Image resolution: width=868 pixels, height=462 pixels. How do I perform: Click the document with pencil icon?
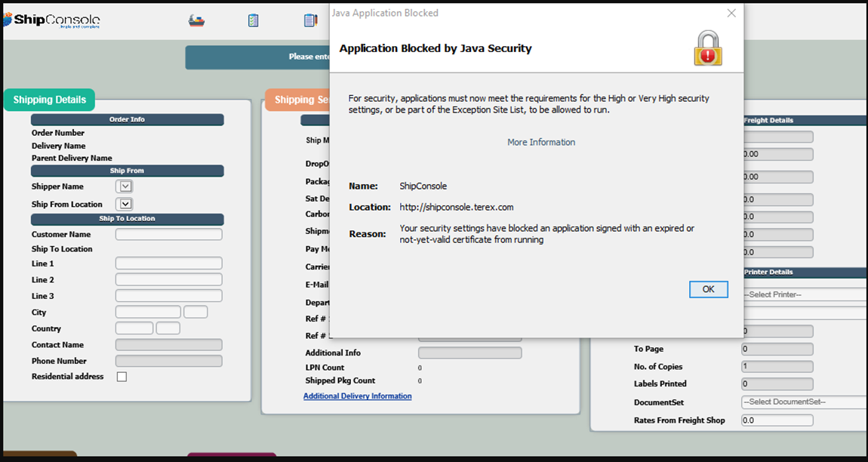tap(310, 20)
